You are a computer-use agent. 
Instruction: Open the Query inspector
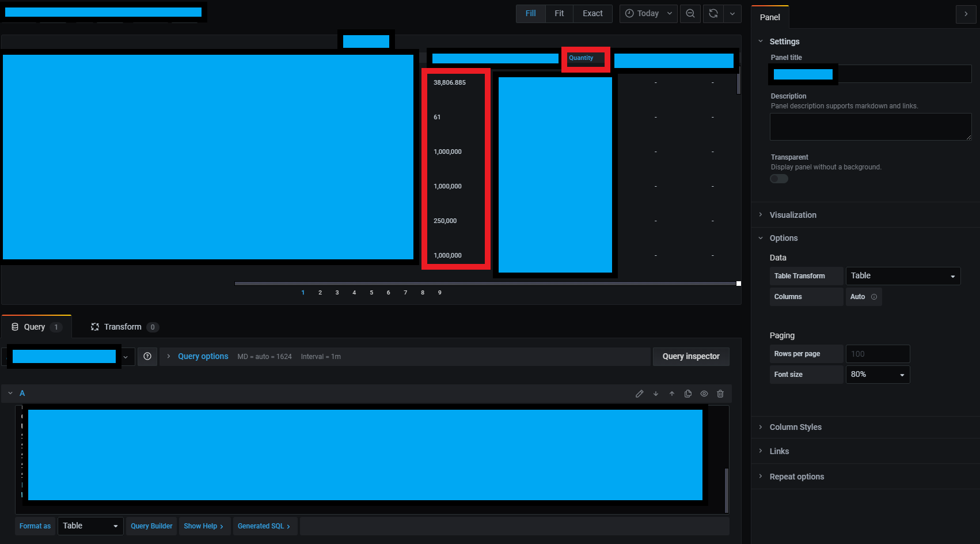pyautogui.click(x=690, y=356)
